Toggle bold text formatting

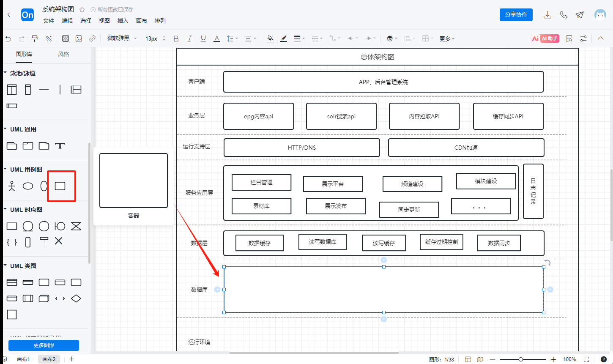(x=176, y=38)
